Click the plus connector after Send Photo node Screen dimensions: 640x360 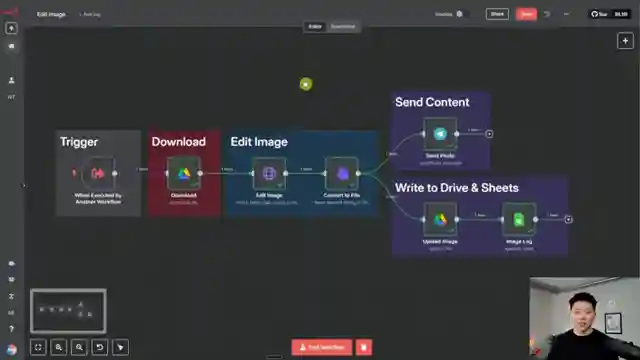click(x=489, y=134)
